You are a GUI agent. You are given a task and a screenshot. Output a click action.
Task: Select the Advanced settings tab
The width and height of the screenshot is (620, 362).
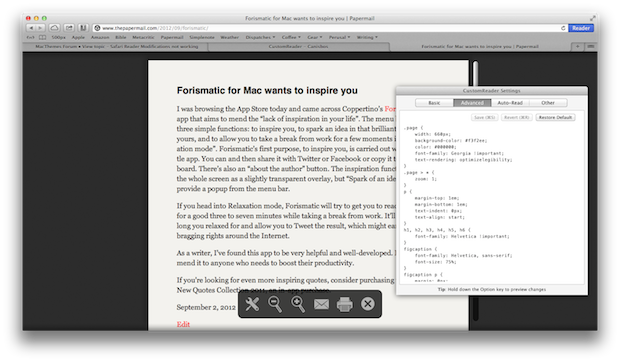(472, 103)
